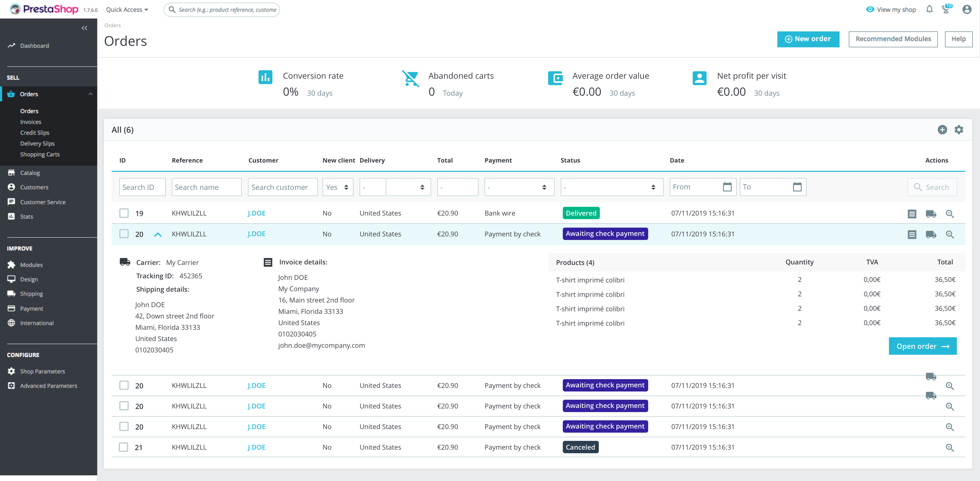Click the notifications bell icon

click(x=929, y=10)
